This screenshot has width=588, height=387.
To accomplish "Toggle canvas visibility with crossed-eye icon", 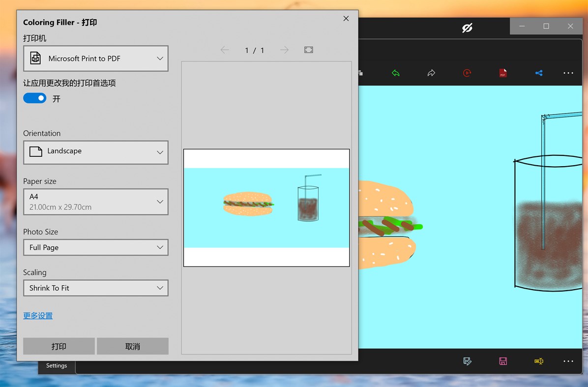I will 467,28.
